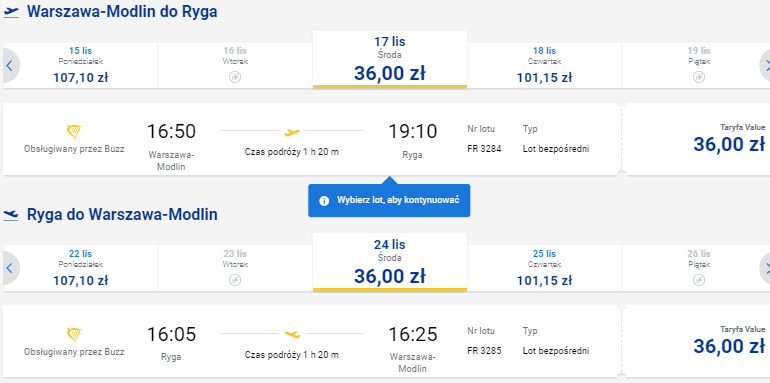The image size is (770, 383).
Task: Choose selected return date 24 lis Środa
Action: click(390, 262)
